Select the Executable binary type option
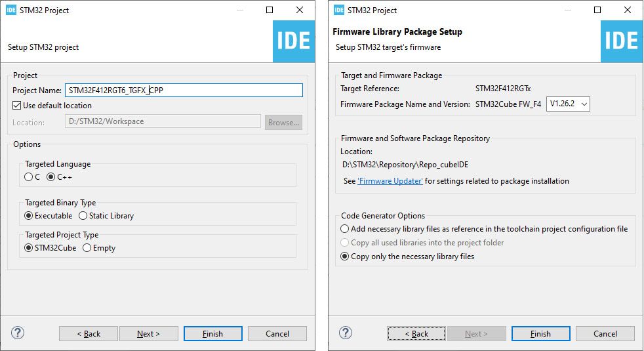Screen dimensions: 644x351 click(28, 216)
